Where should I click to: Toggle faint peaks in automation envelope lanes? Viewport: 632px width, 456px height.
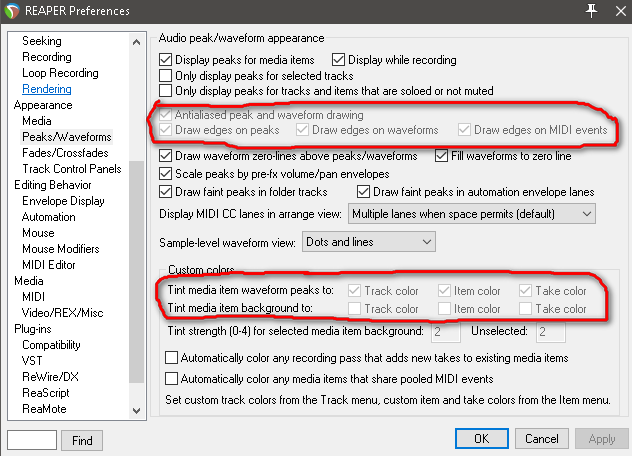pos(364,192)
